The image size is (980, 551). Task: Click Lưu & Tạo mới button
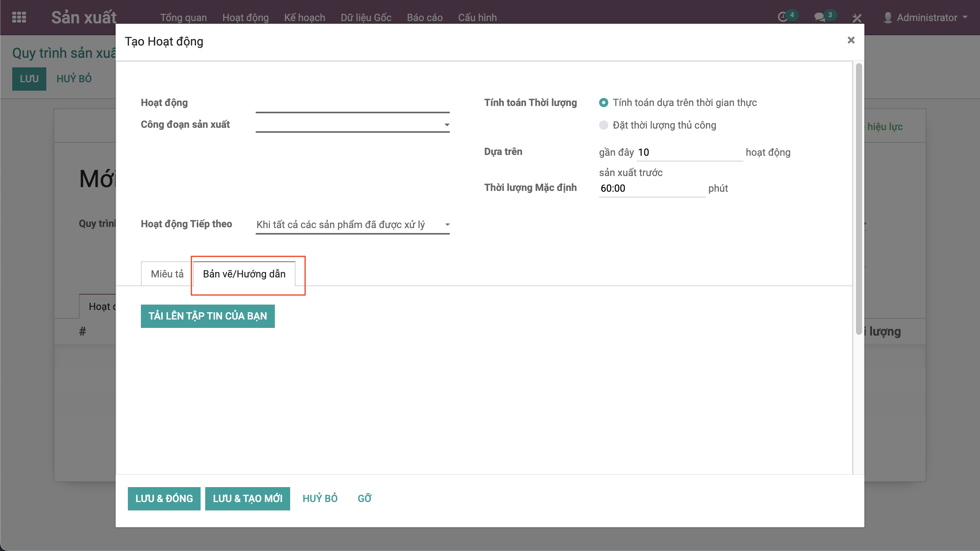[x=247, y=498]
